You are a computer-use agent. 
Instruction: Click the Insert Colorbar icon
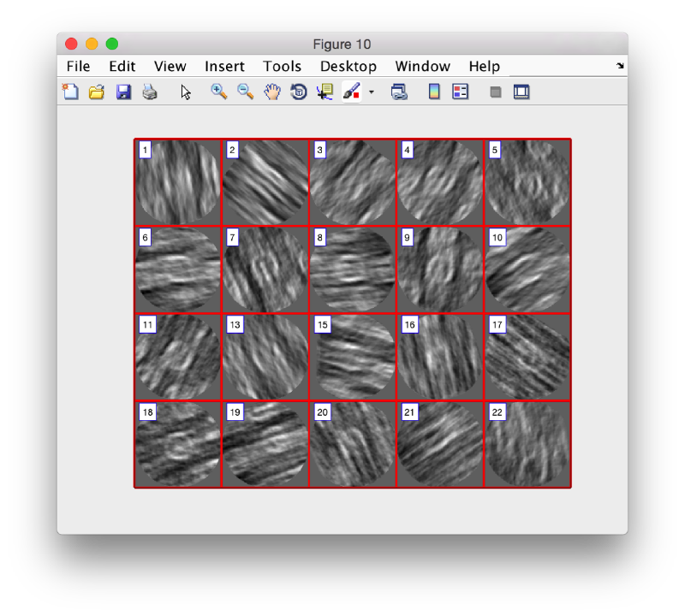434,92
